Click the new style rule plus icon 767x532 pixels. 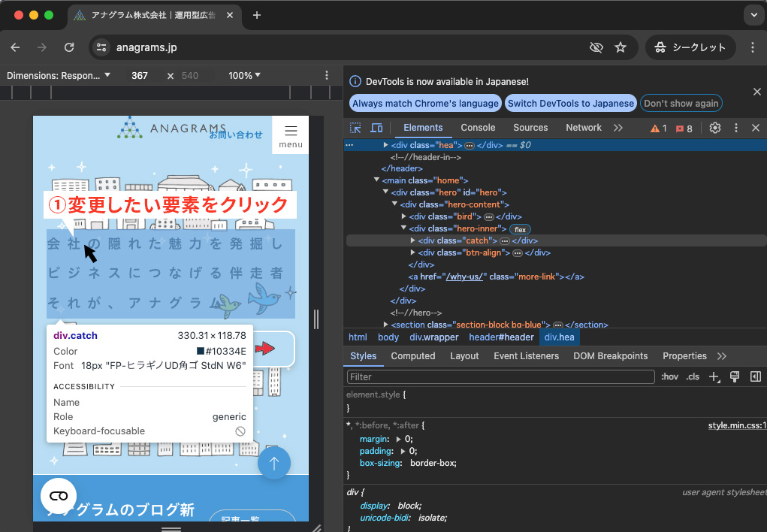tap(714, 376)
